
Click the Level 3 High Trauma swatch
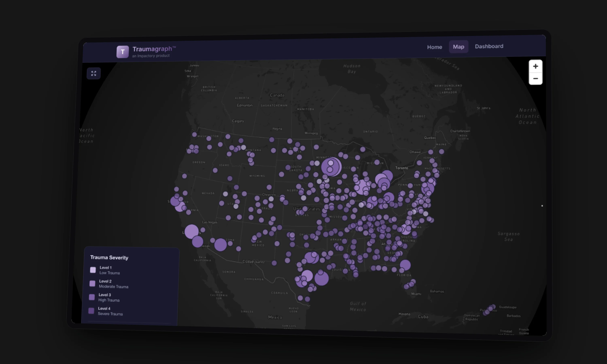point(92,297)
